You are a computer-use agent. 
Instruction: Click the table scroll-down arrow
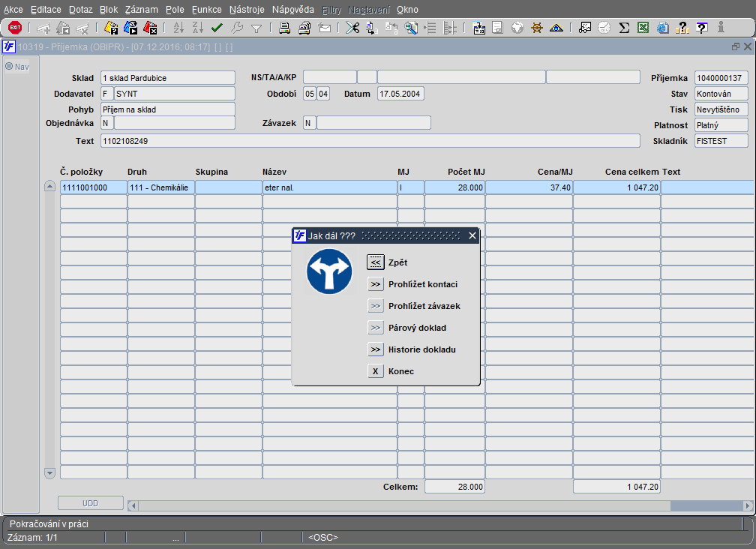coord(49,472)
